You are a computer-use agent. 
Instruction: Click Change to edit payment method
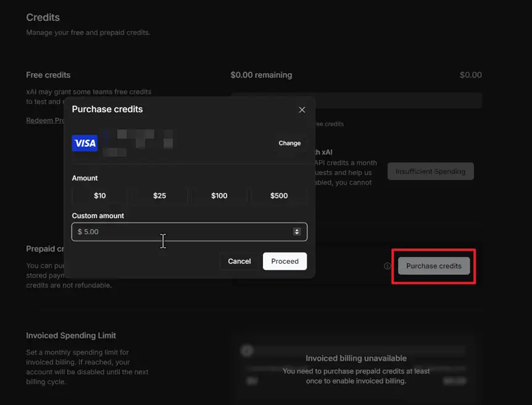(x=289, y=142)
